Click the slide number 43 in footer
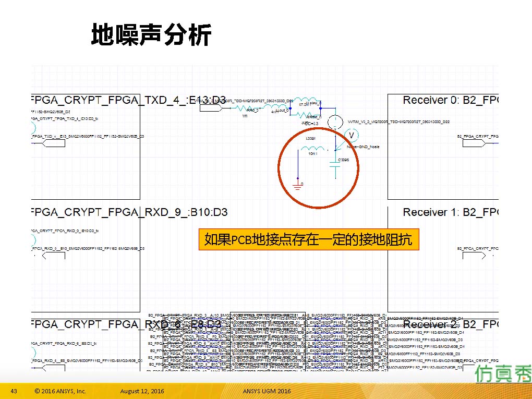The height and width of the screenshot is (399, 532). [14, 391]
